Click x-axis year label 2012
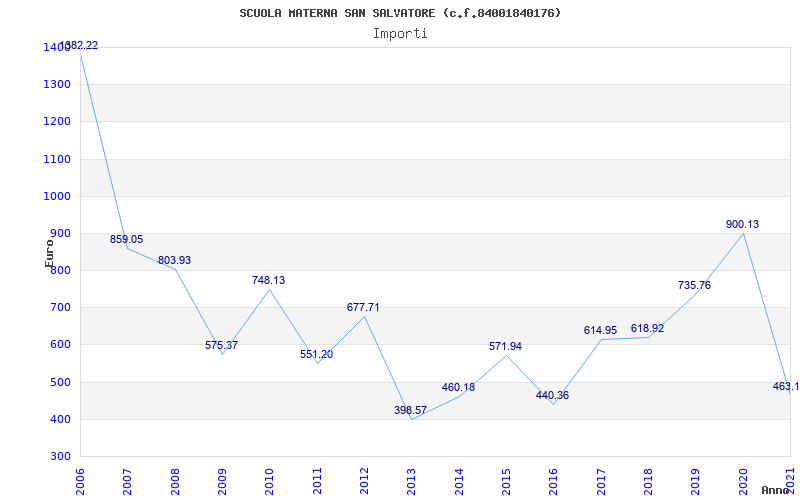The height and width of the screenshot is (500, 800). 364,480
